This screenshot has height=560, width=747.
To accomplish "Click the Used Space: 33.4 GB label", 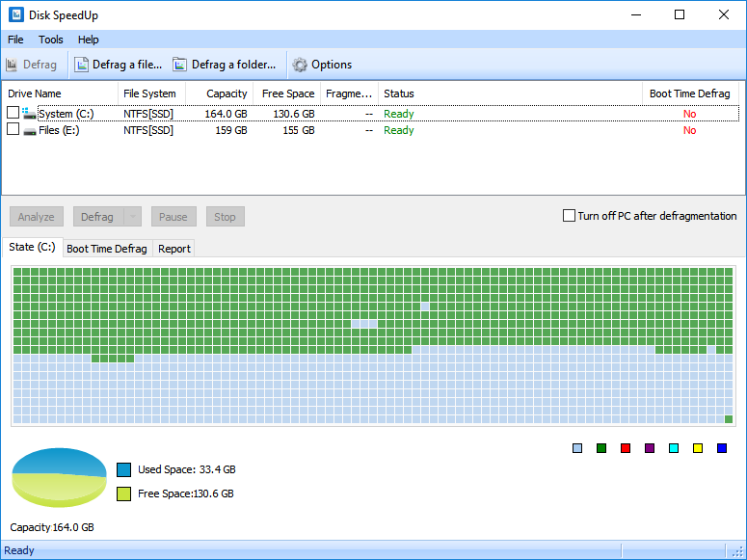I will click(x=187, y=469).
